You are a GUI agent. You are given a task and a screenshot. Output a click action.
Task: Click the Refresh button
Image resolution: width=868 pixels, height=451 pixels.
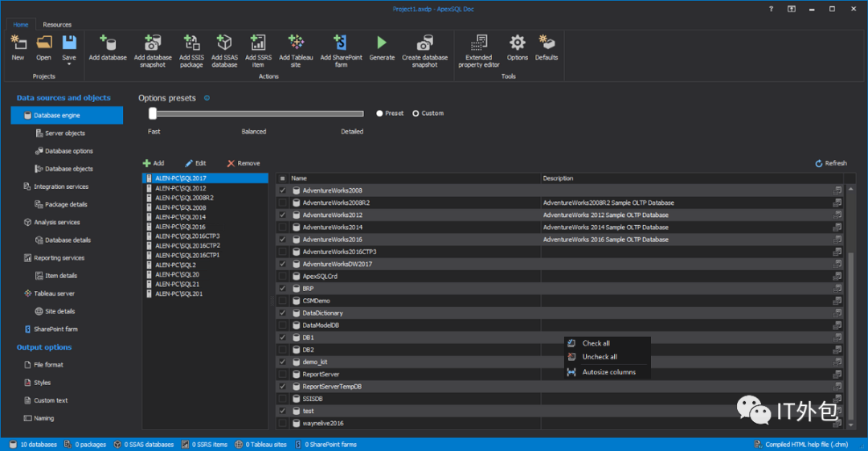[x=831, y=163]
